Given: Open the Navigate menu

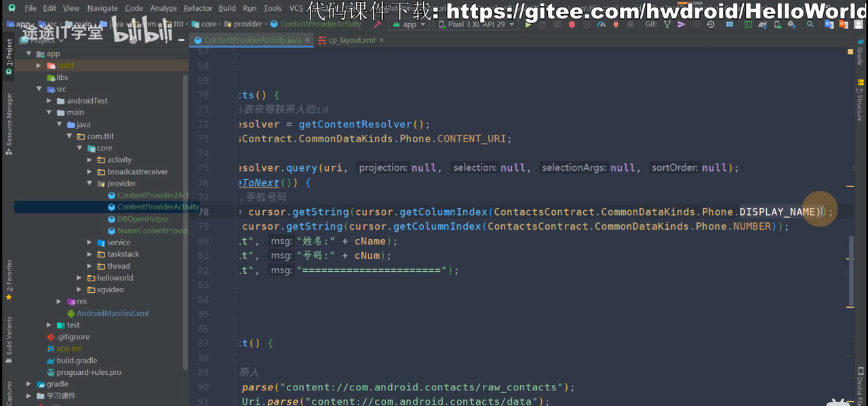Looking at the screenshot, I should [102, 8].
